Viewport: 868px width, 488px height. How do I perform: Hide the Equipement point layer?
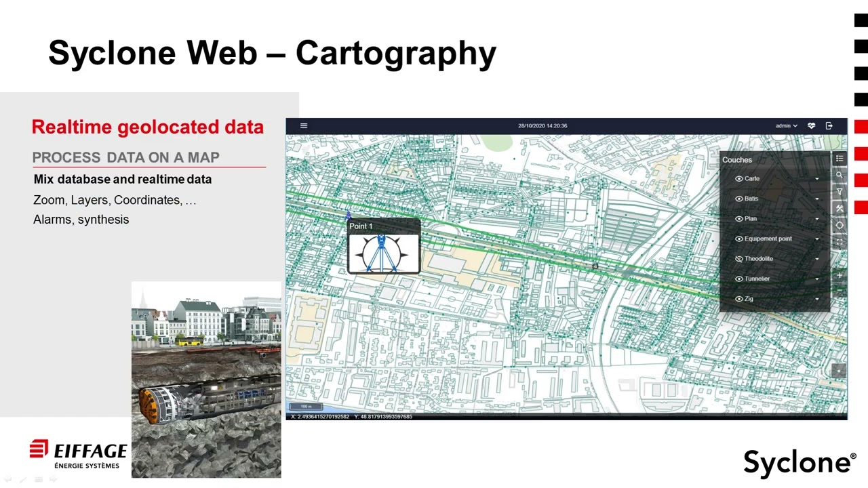(x=739, y=239)
